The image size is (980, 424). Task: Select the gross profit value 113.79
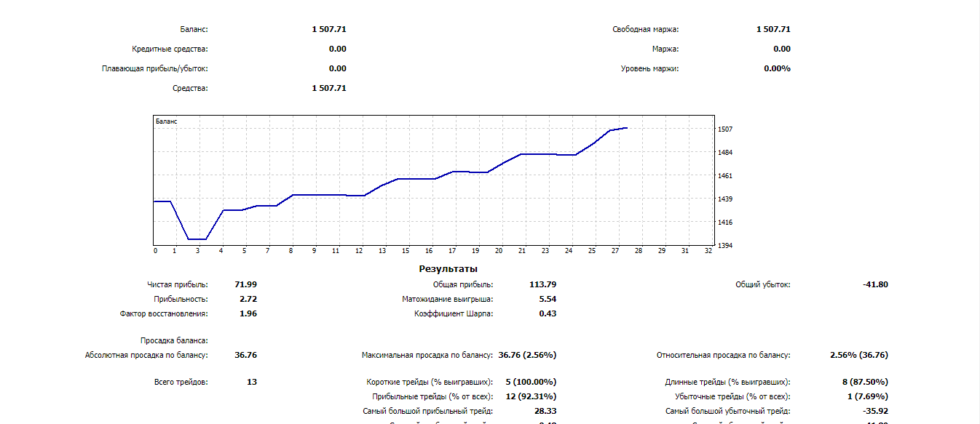coord(543,285)
